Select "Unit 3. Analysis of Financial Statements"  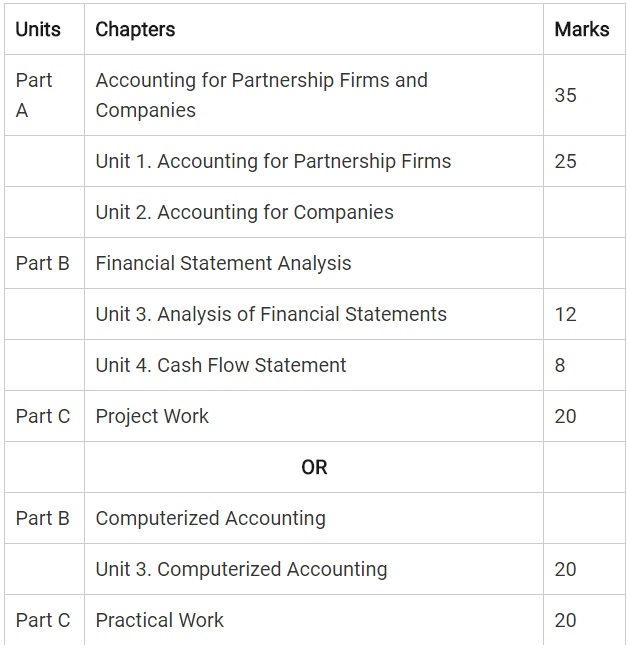271,314
